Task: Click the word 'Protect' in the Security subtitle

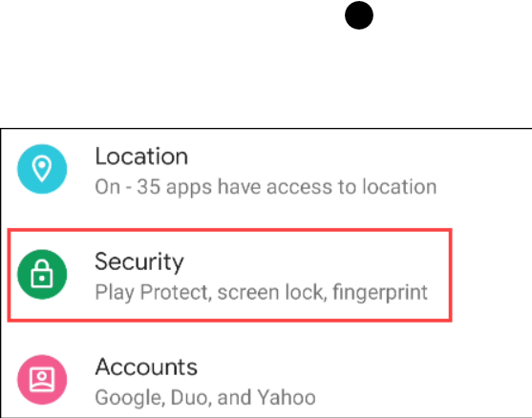Action: [x=176, y=292]
